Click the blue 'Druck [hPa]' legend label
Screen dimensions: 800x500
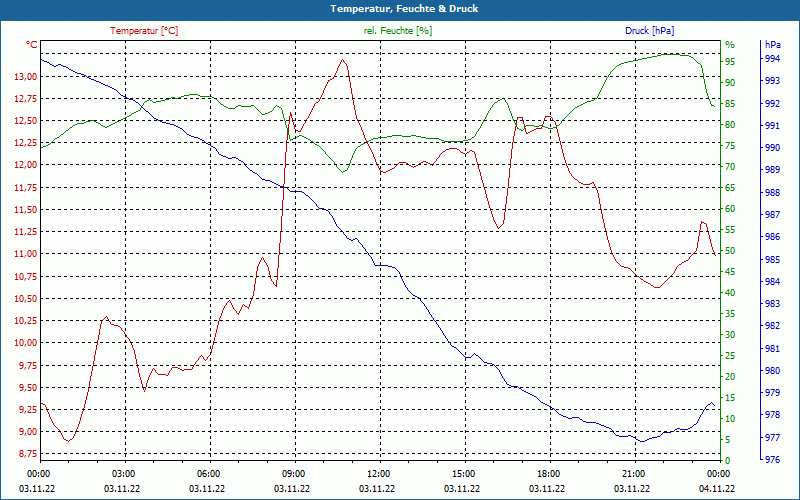coord(649,31)
